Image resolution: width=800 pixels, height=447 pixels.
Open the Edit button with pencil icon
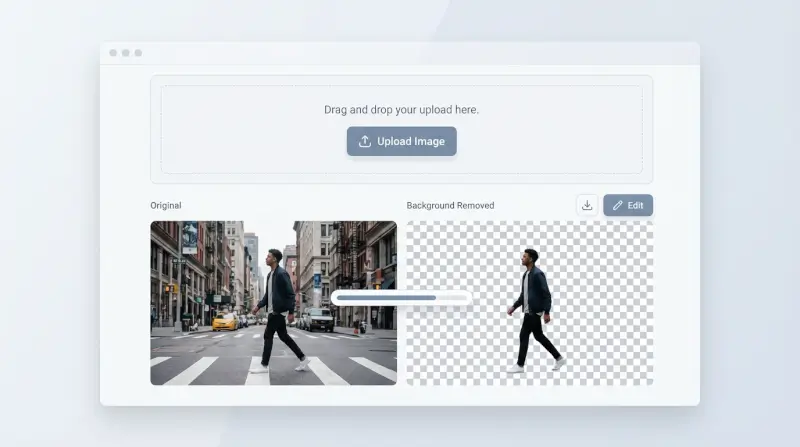pyautogui.click(x=628, y=205)
